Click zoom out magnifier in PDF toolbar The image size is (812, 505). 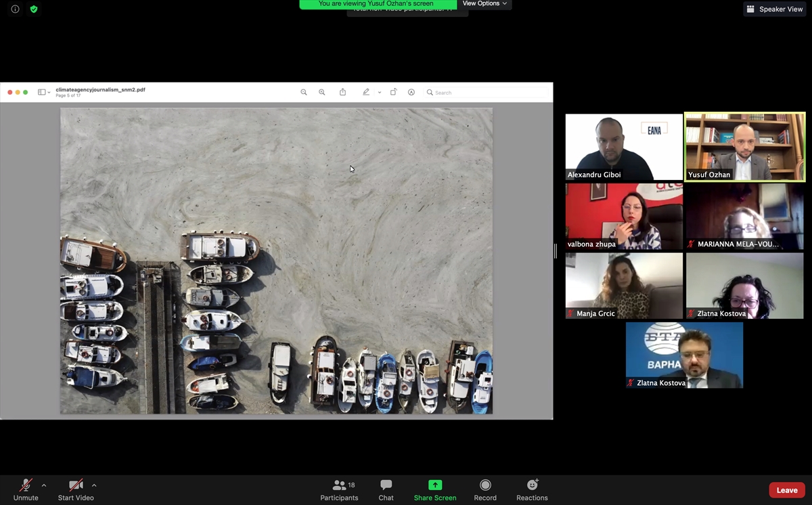point(304,92)
